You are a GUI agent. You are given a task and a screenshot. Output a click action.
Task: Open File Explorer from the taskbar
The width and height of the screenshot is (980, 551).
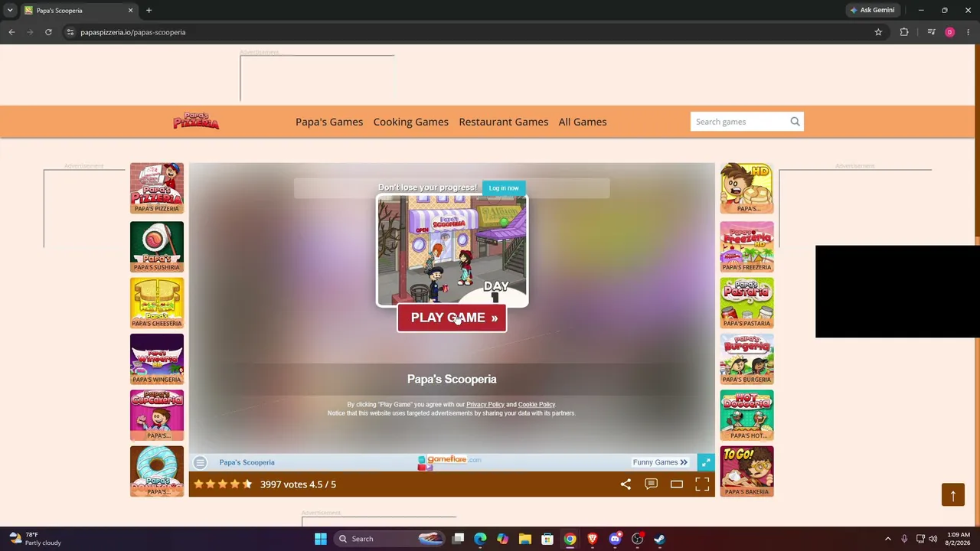(x=525, y=539)
